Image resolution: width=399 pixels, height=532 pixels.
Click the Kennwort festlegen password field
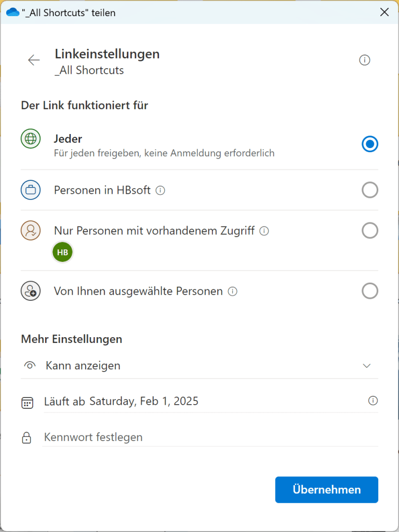(x=93, y=437)
